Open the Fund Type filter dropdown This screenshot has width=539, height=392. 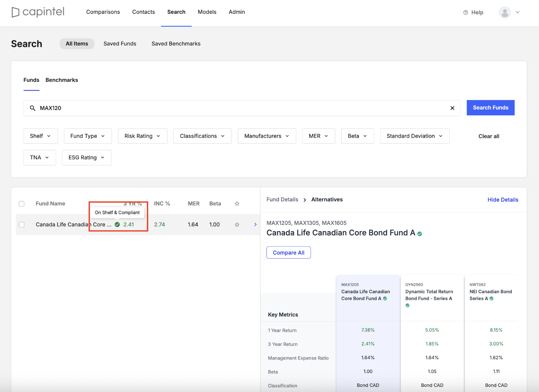coord(88,136)
